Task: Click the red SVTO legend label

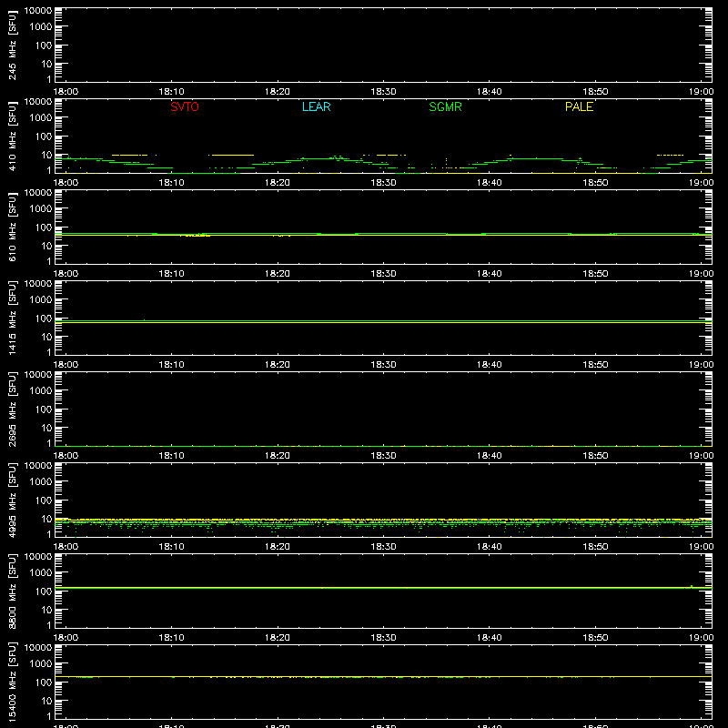Action: pyautogui.click(x=185, y=106)
